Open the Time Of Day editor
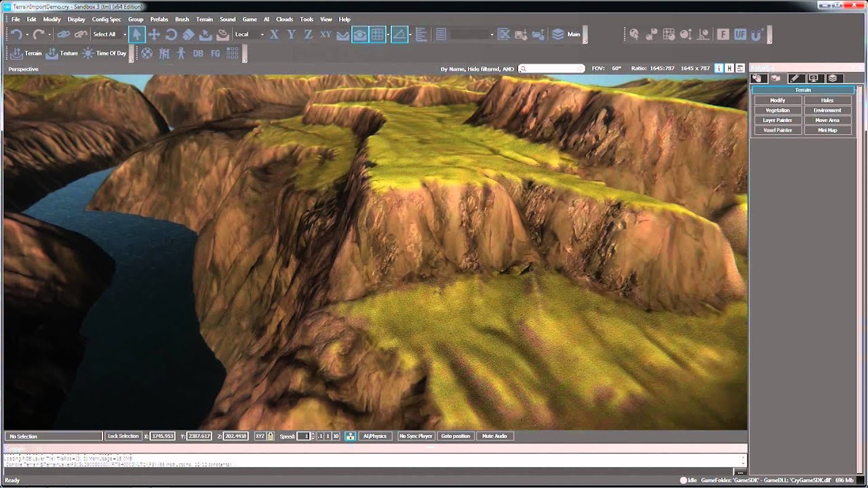 pyautogui.click(x=104, y=53)
